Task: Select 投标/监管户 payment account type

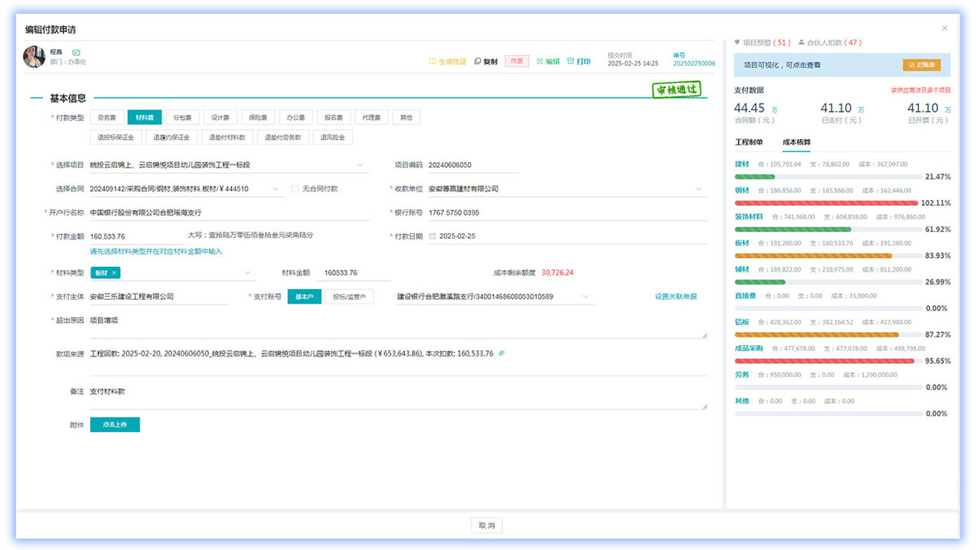Action: tap(349, 297)
